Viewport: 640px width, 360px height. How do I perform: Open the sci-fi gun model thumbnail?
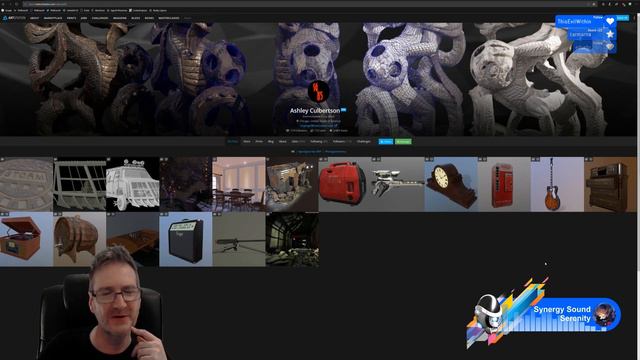pos(398,184)
